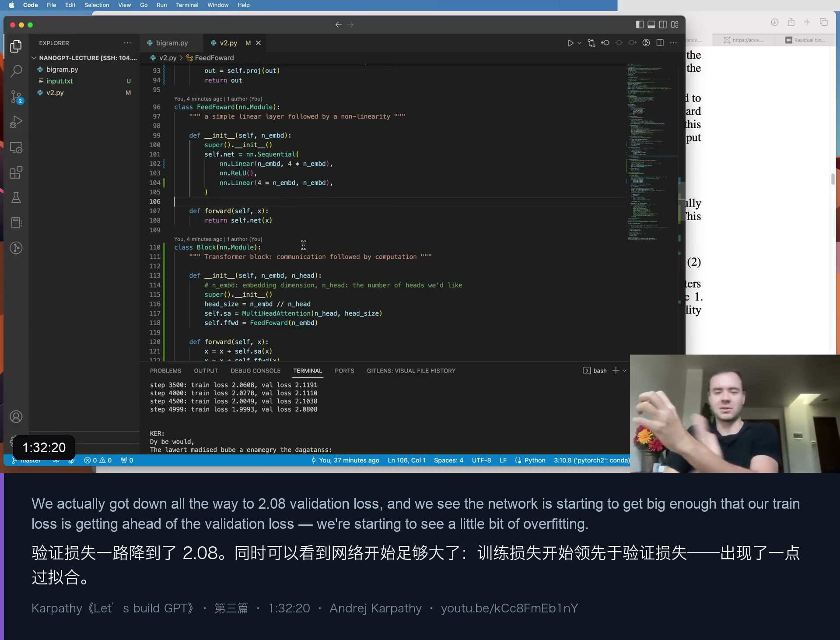Switch to the bigram.py editor tab
This screenshot has width=840, height=640.
171,43
